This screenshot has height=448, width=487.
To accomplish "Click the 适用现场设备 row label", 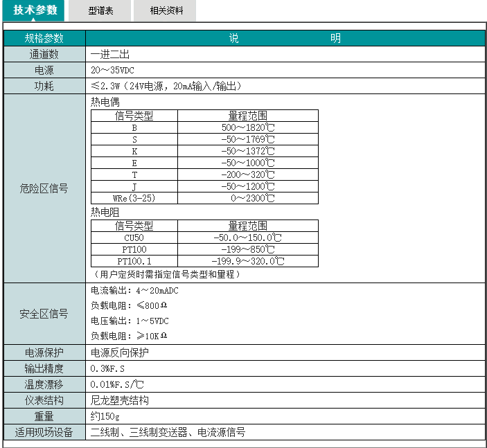I will point(44,432).
